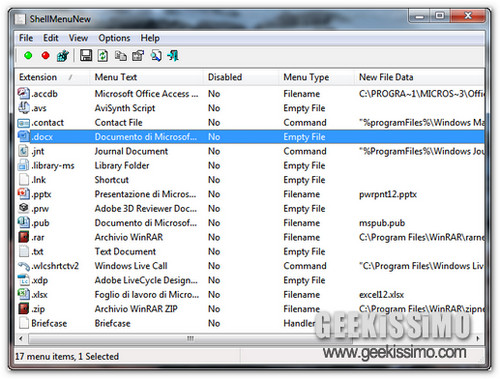Select the 'Archivio WinRAR ZIP' entry
Screen dimensions: 500x379
[x=136, y=309]
